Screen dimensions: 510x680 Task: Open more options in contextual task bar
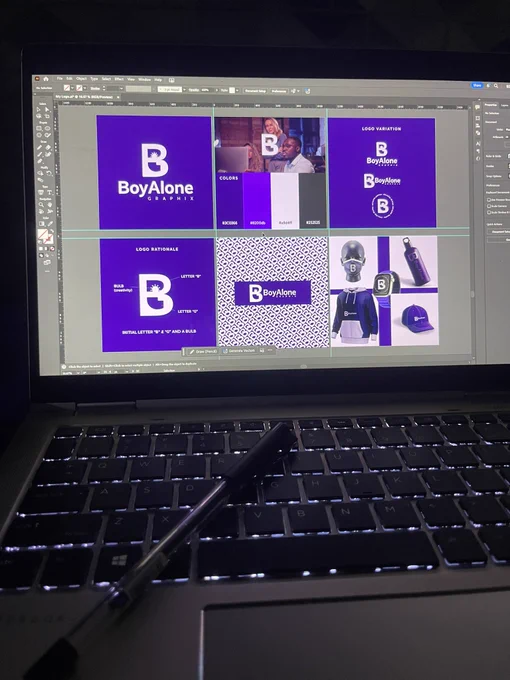point(270,350)
